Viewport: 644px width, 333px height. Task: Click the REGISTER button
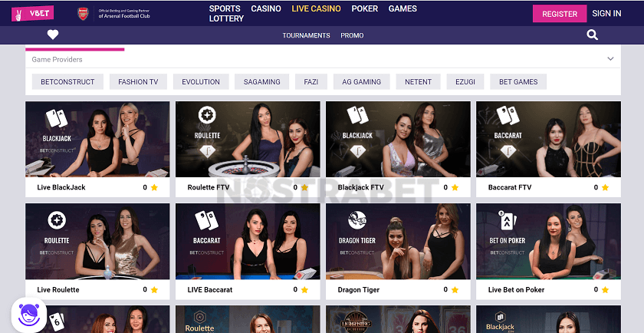[560, 14]
